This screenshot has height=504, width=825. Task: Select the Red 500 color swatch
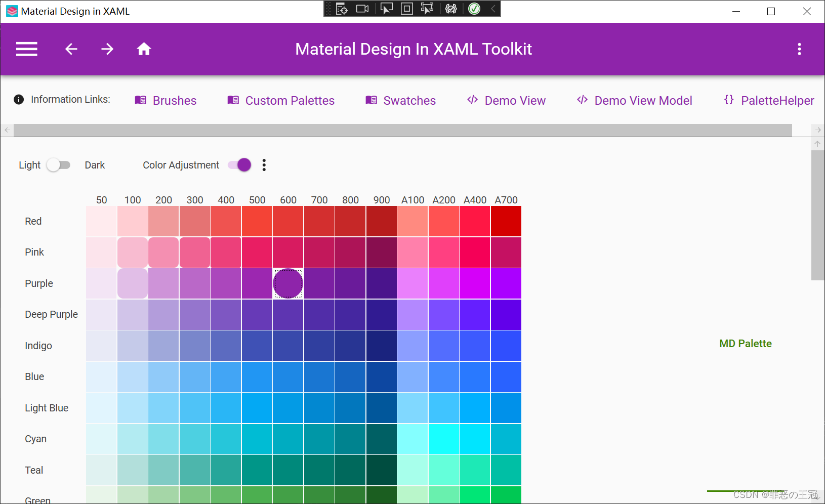257,221
